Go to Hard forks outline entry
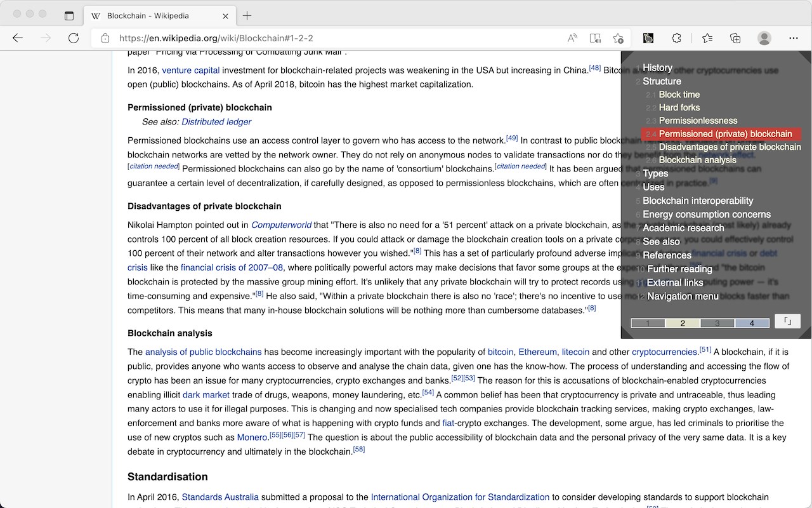 (x=679, y=108)
